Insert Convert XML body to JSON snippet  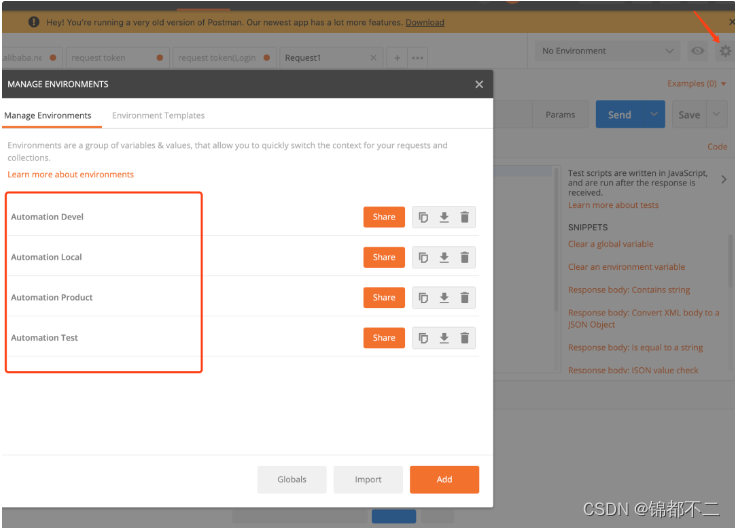click(x=644, y=318)
